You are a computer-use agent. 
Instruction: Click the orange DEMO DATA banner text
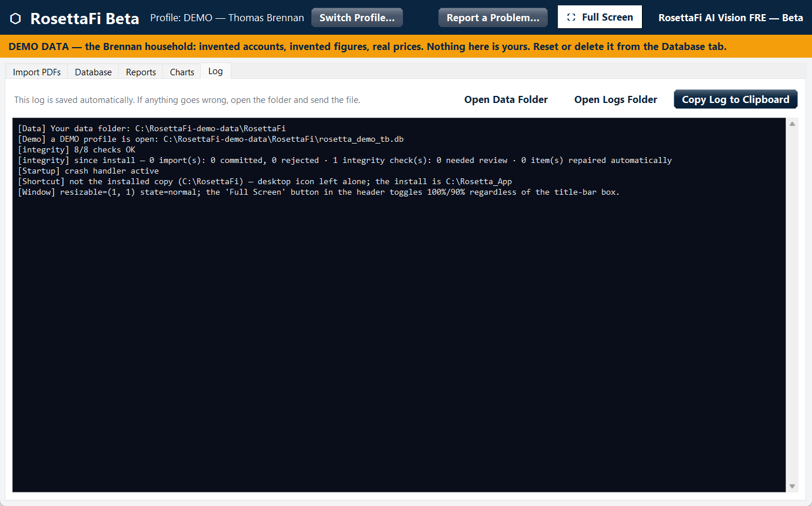pos(368,46)
